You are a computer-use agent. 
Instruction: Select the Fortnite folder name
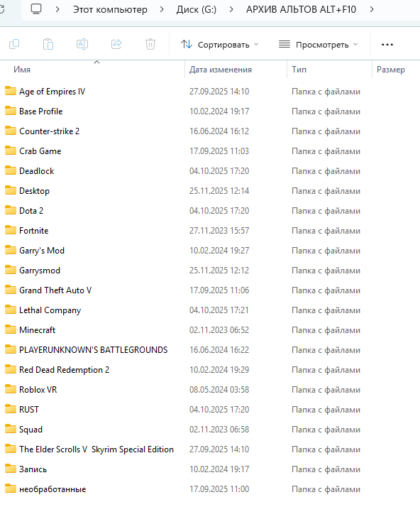click(33, 231)
